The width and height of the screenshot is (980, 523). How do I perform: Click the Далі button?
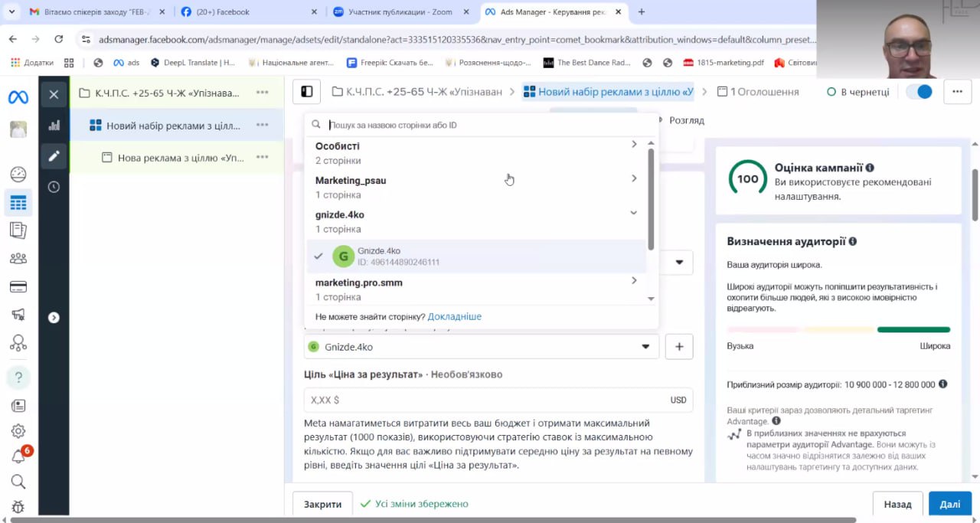point(949,504)
